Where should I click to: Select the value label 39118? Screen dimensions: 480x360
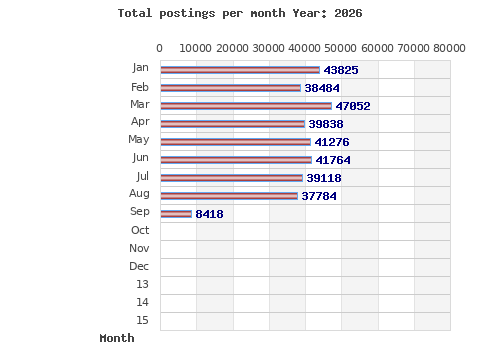coord(324,178)
